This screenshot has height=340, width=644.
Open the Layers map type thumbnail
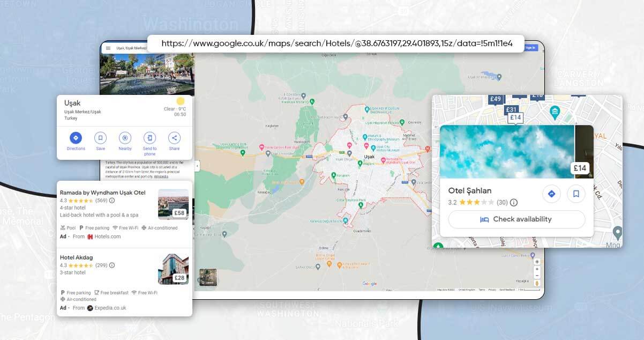pos(208,277)
